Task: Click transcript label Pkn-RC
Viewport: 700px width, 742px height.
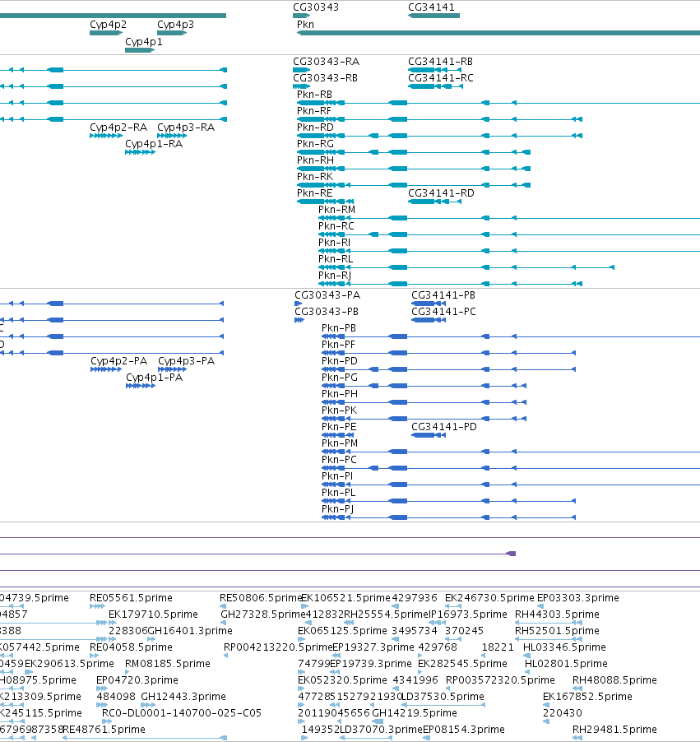Action: (x=336, y=225)
